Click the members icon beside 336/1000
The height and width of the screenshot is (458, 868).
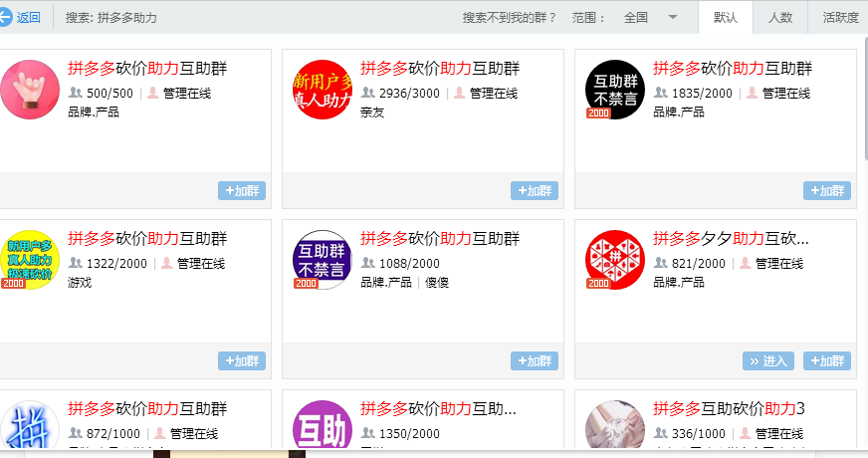660,432
